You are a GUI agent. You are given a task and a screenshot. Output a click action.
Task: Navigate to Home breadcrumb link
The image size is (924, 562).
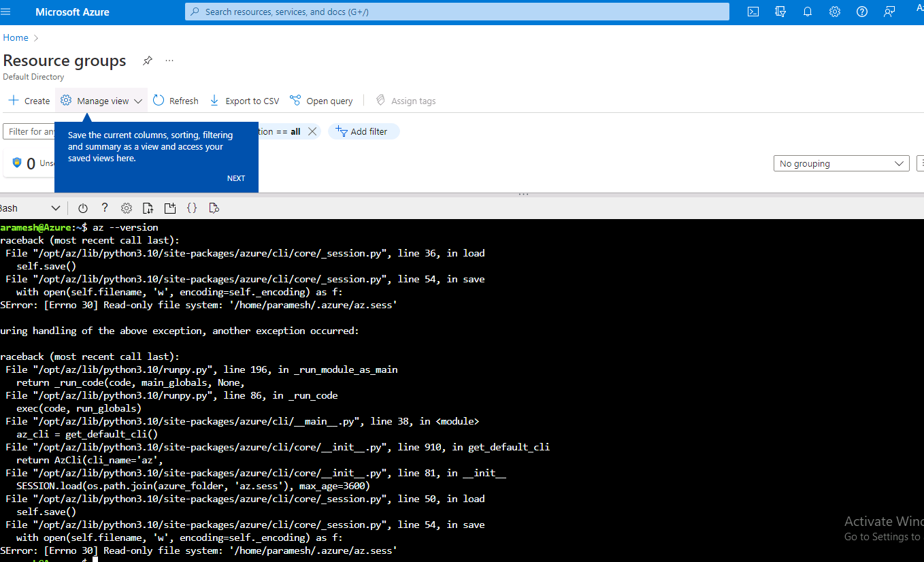click(x=15, y=37)
